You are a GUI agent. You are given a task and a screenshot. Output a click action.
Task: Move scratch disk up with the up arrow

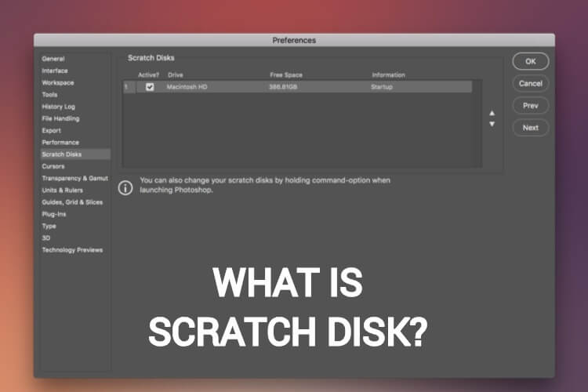point(492,113)
